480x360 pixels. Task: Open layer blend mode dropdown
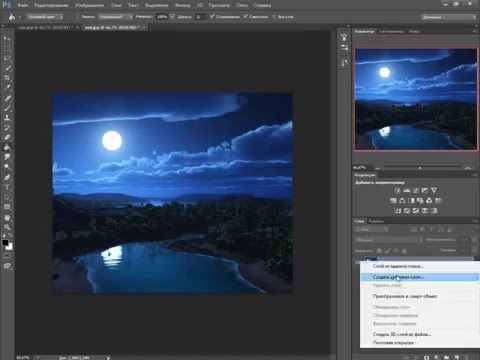tap(389, 240)
